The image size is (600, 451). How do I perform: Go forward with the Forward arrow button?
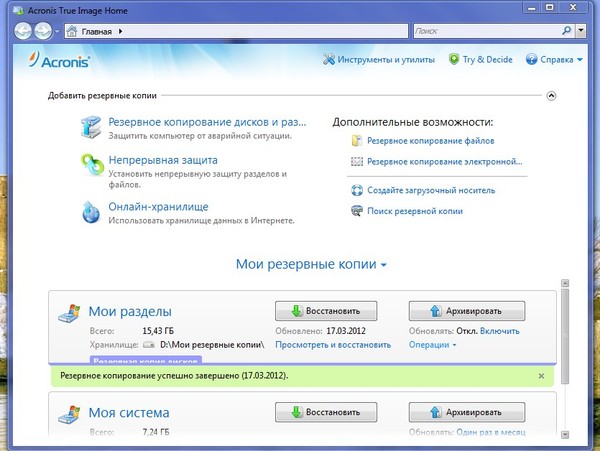tap(43, 31)
